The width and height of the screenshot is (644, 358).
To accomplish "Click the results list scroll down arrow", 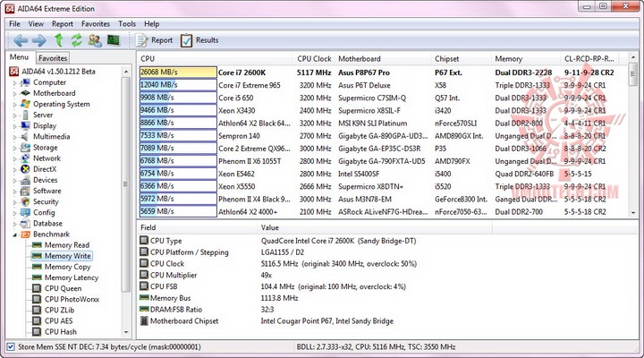I will [x=633, y=212].
